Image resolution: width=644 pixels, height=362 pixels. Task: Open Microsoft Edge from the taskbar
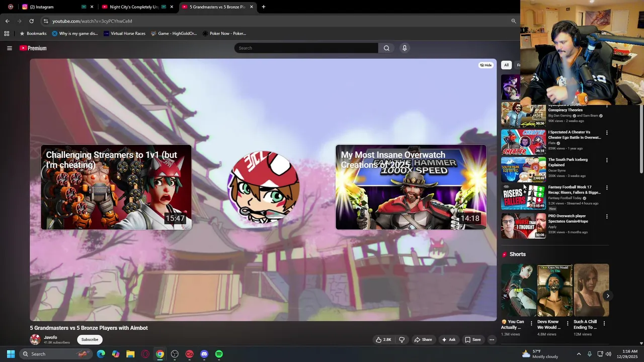pyautogui.click(x=101, y=354)
